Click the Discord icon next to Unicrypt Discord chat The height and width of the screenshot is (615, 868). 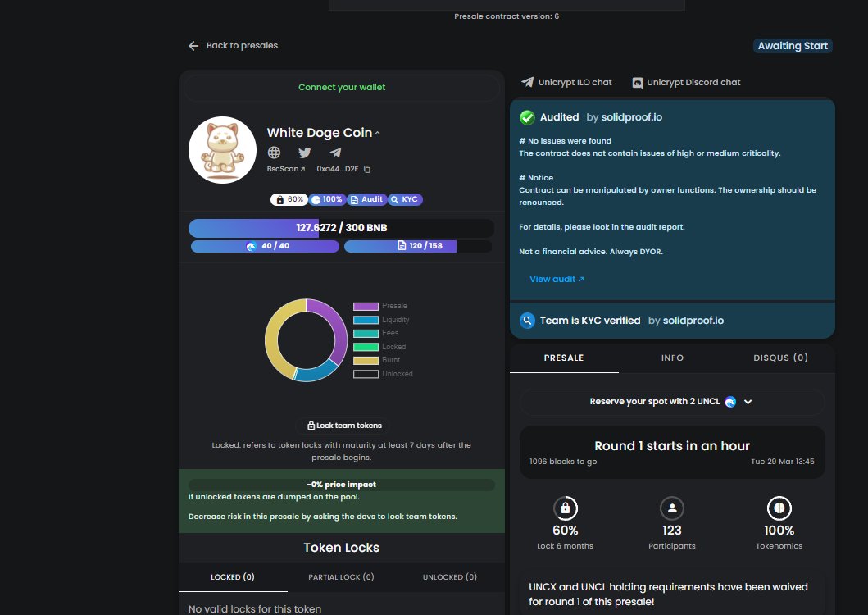point(638,83)
